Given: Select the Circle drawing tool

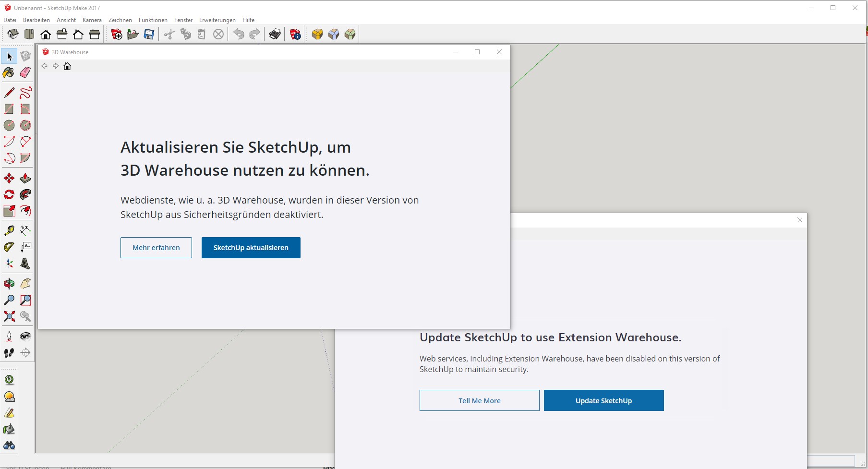Looking at the screenshot, I should [9, 125].
